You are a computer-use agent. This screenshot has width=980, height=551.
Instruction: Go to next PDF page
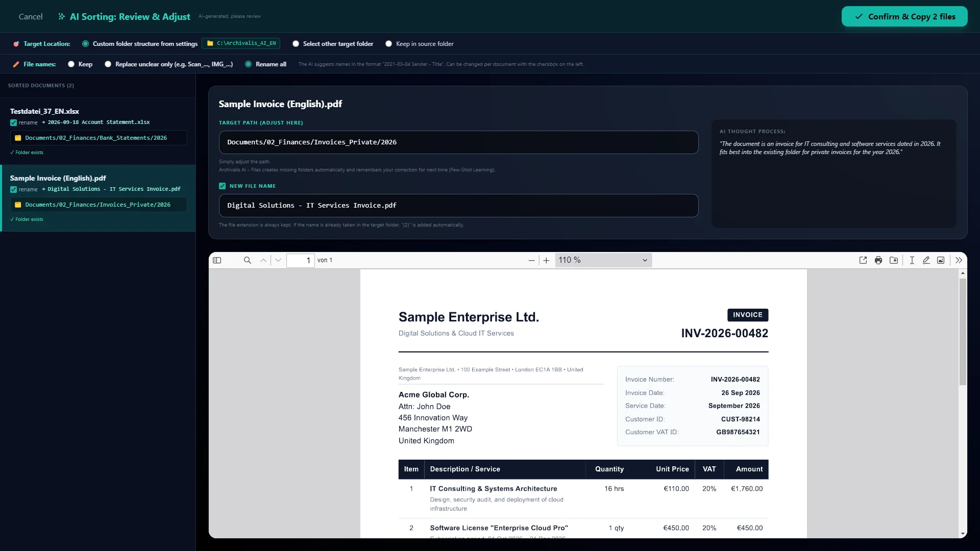pyautogui.click(x=278, y=260)
